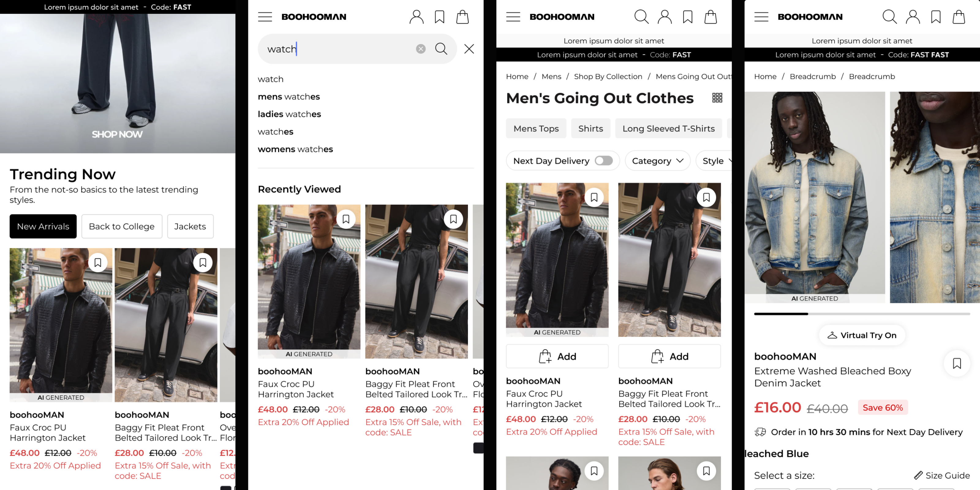Click Shop By Collection breadcrumb
Image resolution: width=980 pixels, height=490 pixels.
[608, 77]
